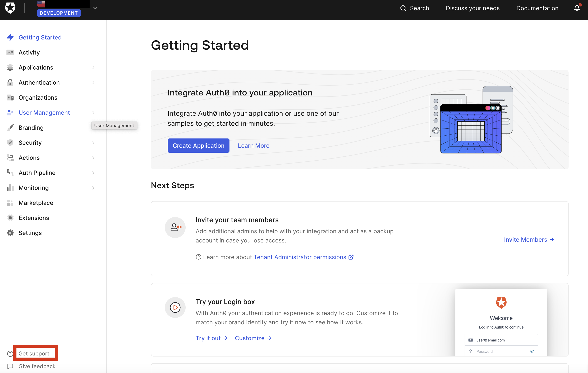Expand the Authentication chevron
This screenshot has height=373, width=588.
(93, 82)
